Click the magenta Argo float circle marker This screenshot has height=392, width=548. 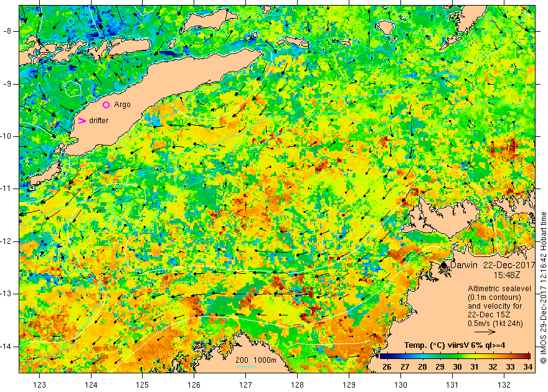click(106, 105)
